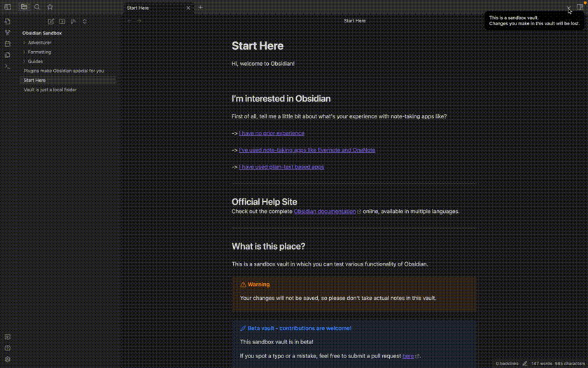Change sort order in file explorer
This screenshot has height=368, width=588.
click(73, 22)
